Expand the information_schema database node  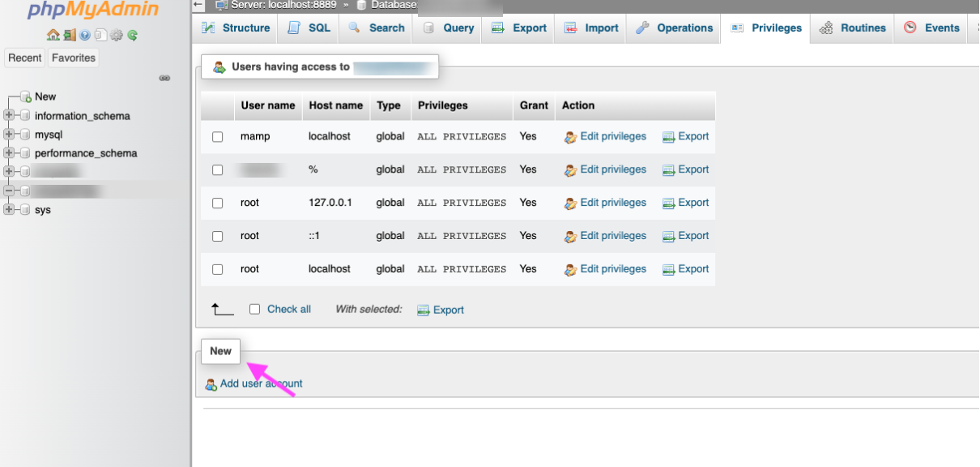pyautogui.click(x=9, y=116)
